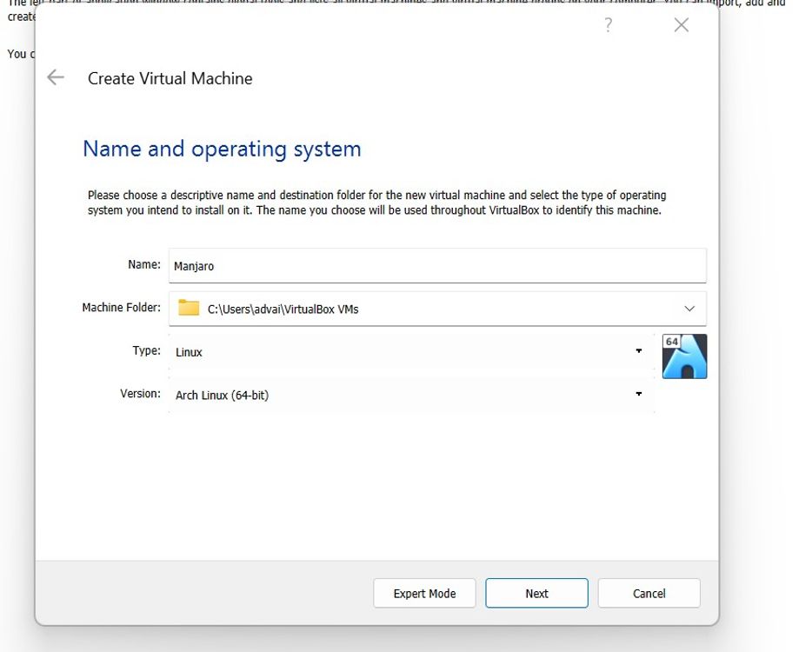The width and height of the screenshot is (812, 652).
Task: Cancel the virtual machine creation
Action: 649,593
